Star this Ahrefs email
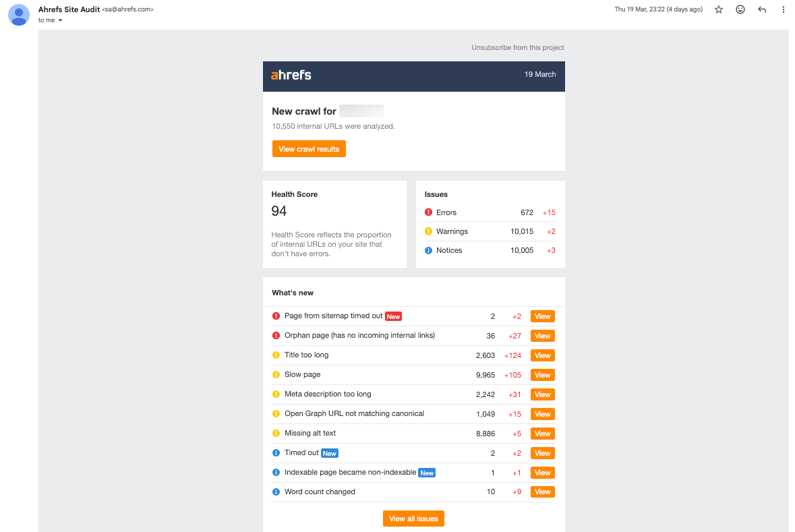Viewport: 795px width, 532px height. pyautogui.click(x=718, y=9)
